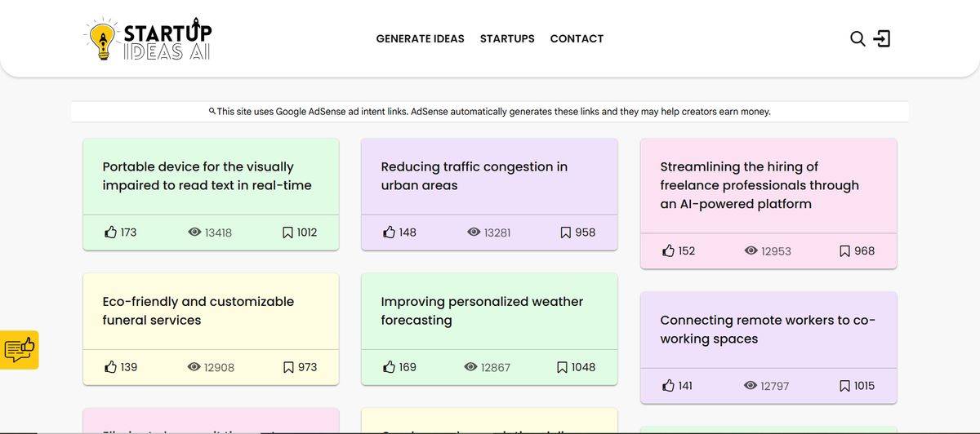The height and width of the screenshot is (434, 980).
Task: Like the personalized weather forecasting idea
Action: [x=390, y=367]
